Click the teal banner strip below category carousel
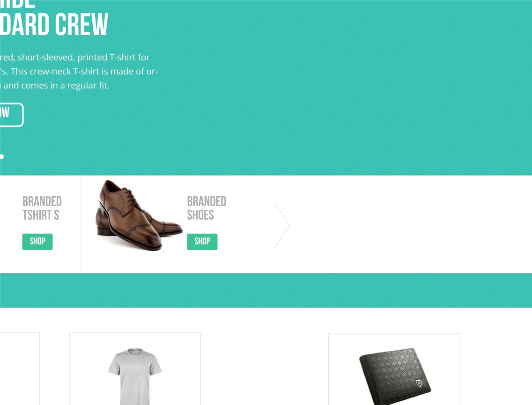This screenshot has height=405, width=532. tap(266, 290)
